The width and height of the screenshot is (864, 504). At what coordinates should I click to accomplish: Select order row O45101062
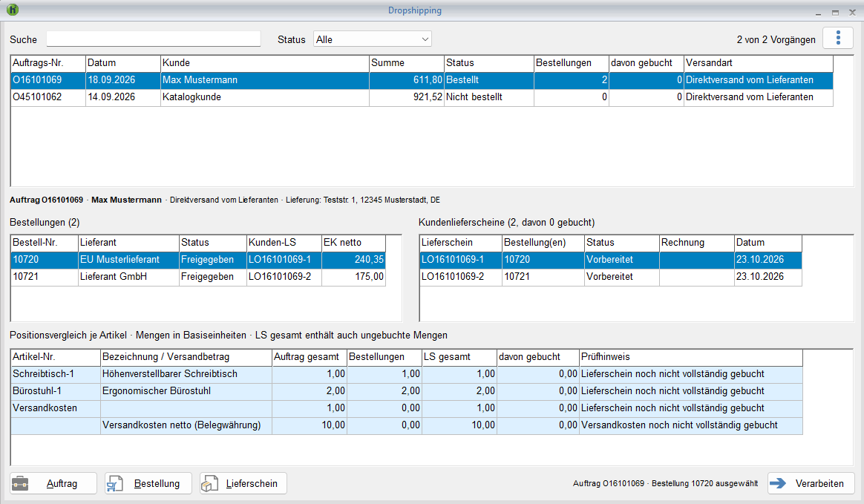point(422,97)
